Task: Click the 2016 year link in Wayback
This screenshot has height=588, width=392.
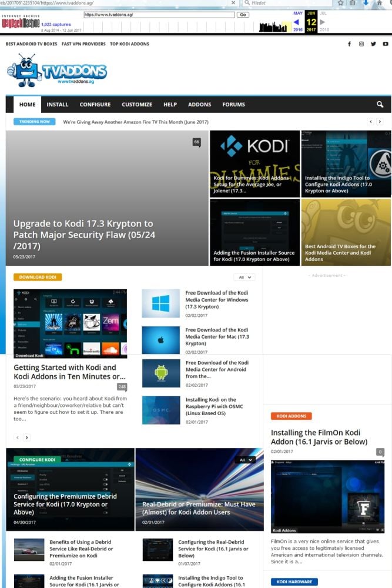Action: click(298, 29)
